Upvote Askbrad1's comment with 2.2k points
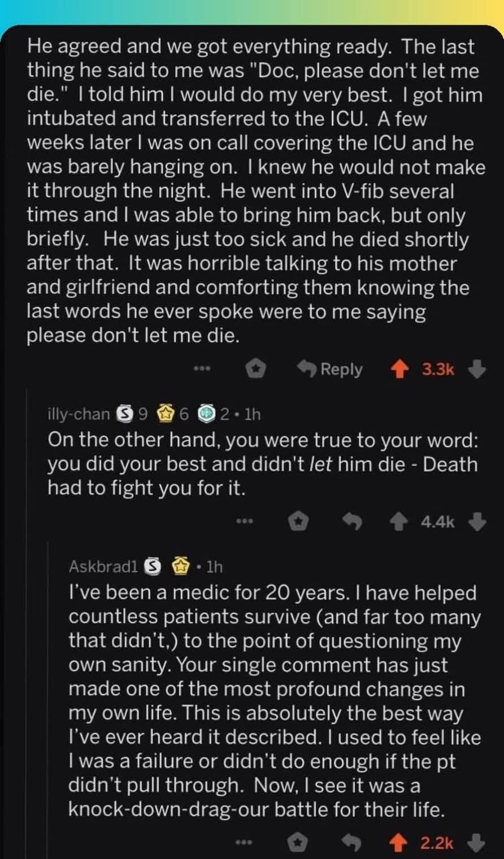The image size is (504, 859). point(399,843)
